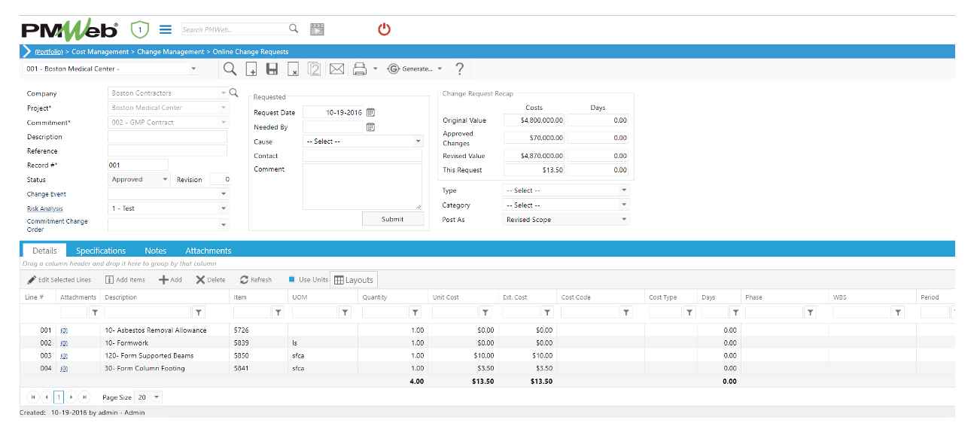Screen dimensions: 980x432
Task: Click the Reference input field
Action: tap(167, 151)
